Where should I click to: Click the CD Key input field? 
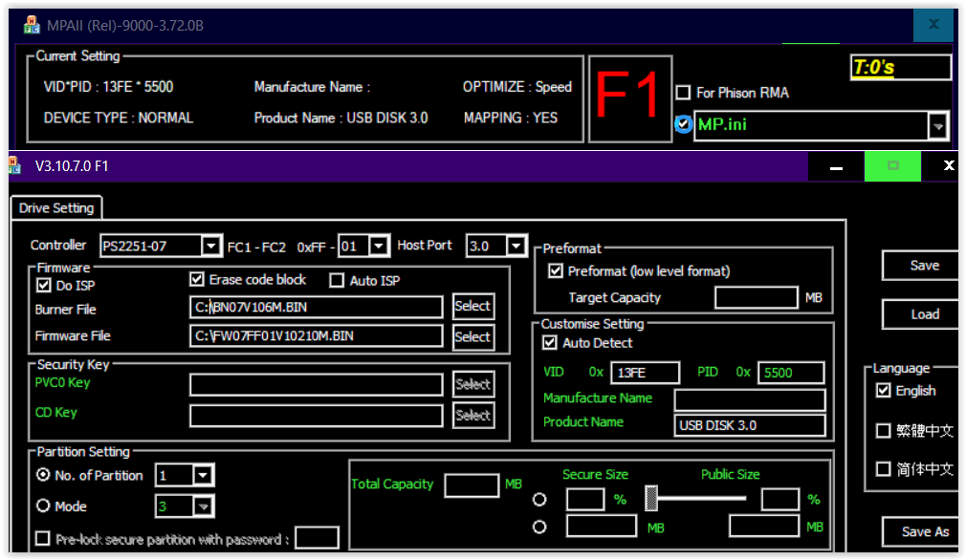316,416
